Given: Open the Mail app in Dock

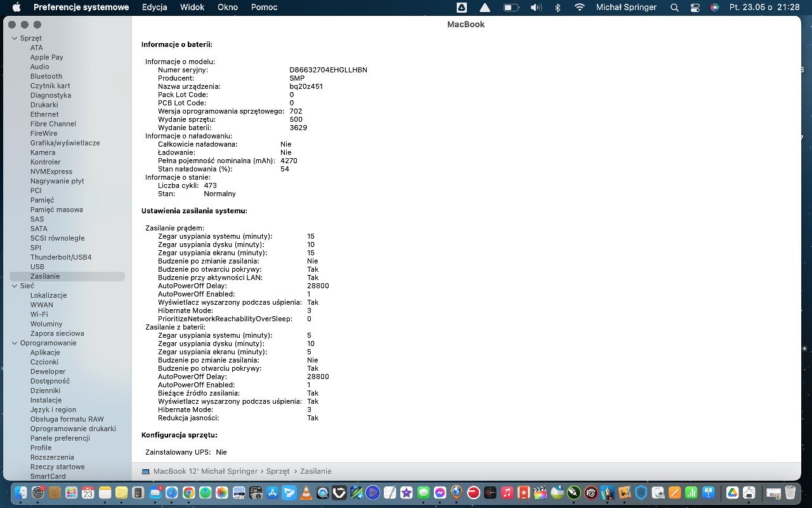Looking at the screenshot, I should (x=155, y=493).
